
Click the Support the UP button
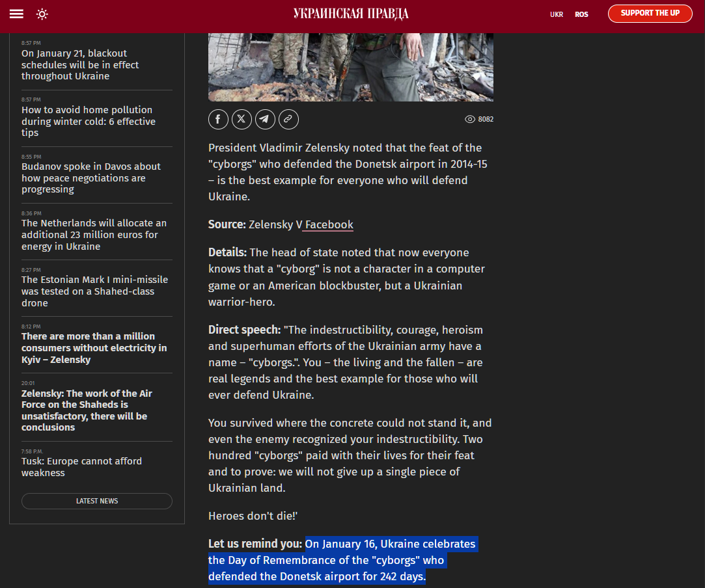[x=650, y=14]
